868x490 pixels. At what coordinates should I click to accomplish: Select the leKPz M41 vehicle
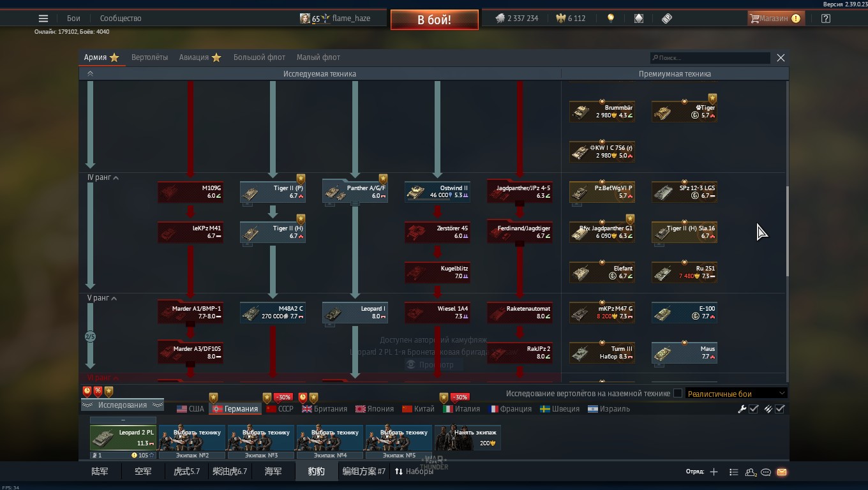pyautogui.click(x=190, y=232)
